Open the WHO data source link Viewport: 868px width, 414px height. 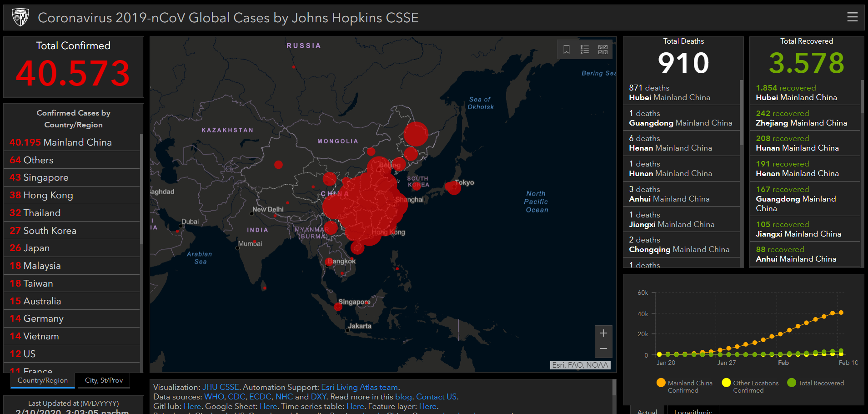point(214,397)
